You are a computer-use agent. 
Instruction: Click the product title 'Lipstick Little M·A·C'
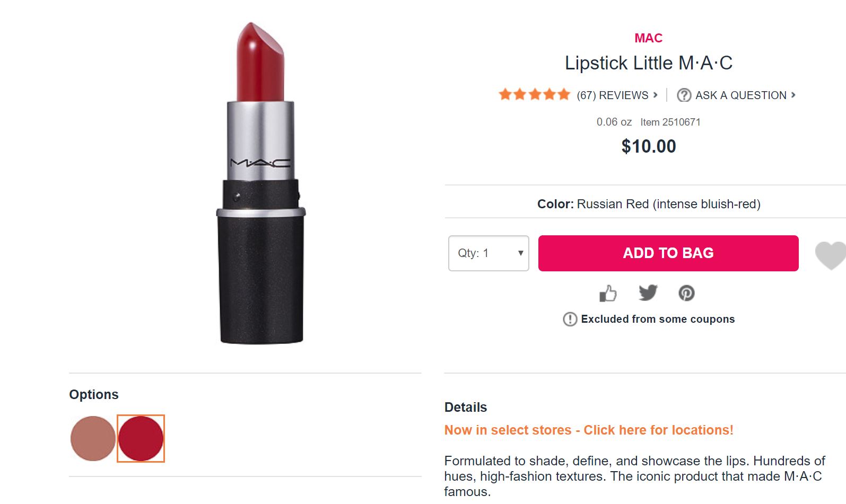(x=648, y=63)
